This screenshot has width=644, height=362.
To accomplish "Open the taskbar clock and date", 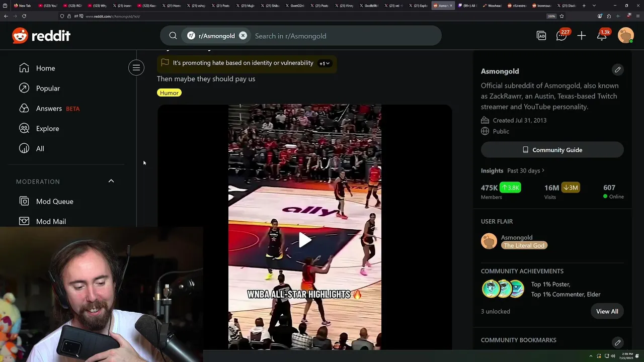I will point(627,356).
